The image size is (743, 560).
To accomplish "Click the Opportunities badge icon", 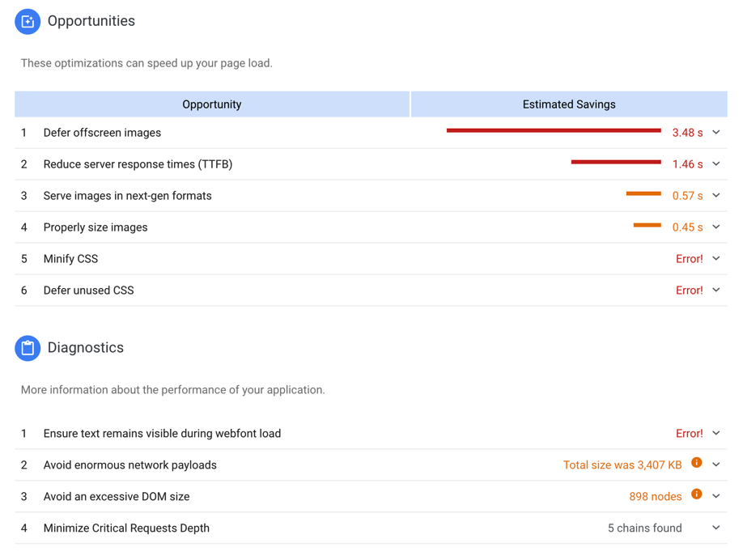I will click(27, 21).
